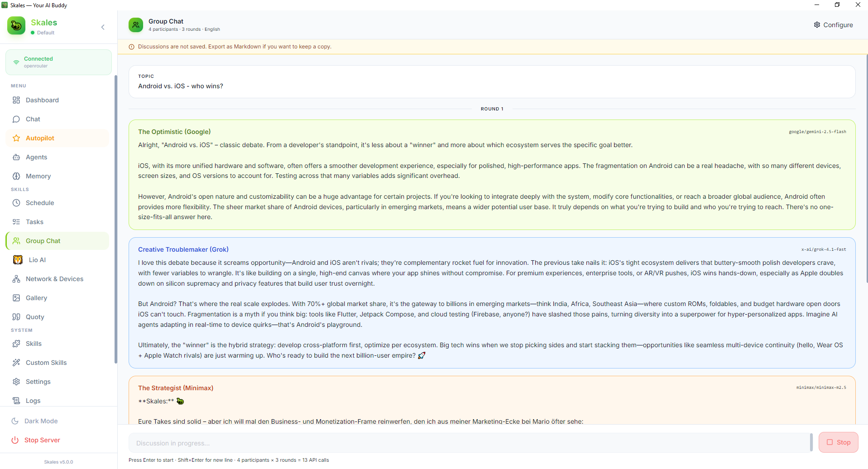Click the Group Chat people icon in the sidebar
The height and width of the screenshot is (469, 868).
click(16, 241)
